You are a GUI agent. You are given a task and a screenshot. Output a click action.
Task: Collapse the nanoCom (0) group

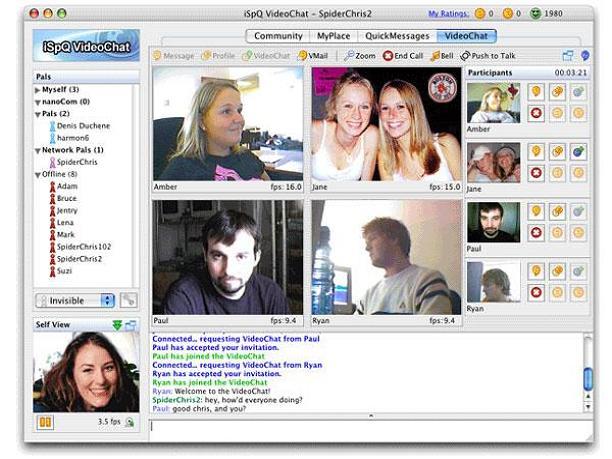click(37, 102)
